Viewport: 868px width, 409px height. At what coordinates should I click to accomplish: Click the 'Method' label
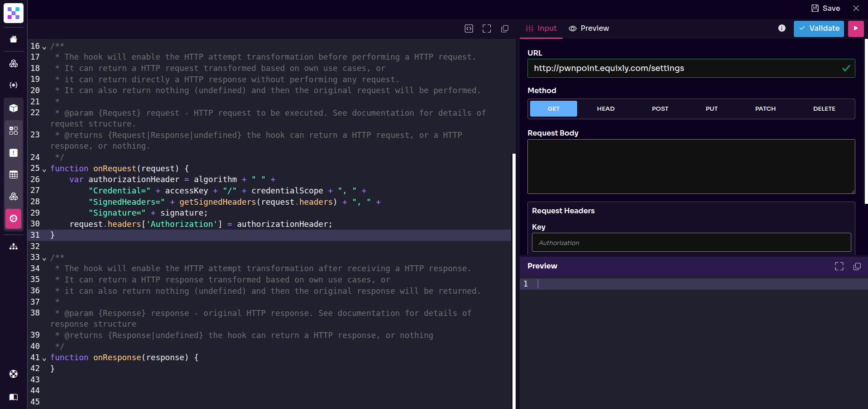click(542, 90)
